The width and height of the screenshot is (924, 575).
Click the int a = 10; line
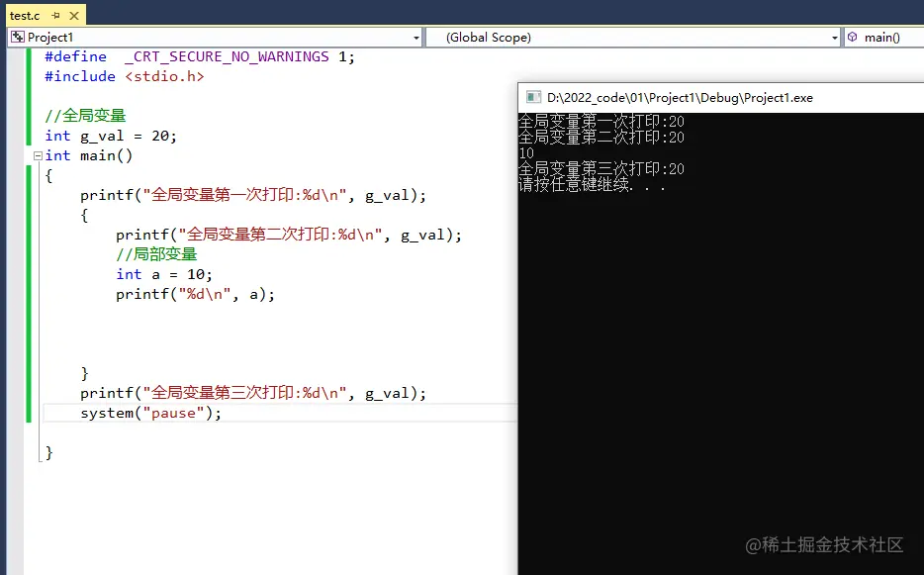click(164, 274)
